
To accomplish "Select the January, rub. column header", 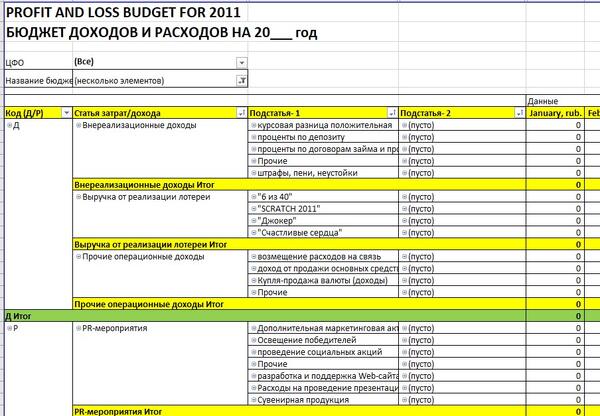I will click(x=555, y=114).
